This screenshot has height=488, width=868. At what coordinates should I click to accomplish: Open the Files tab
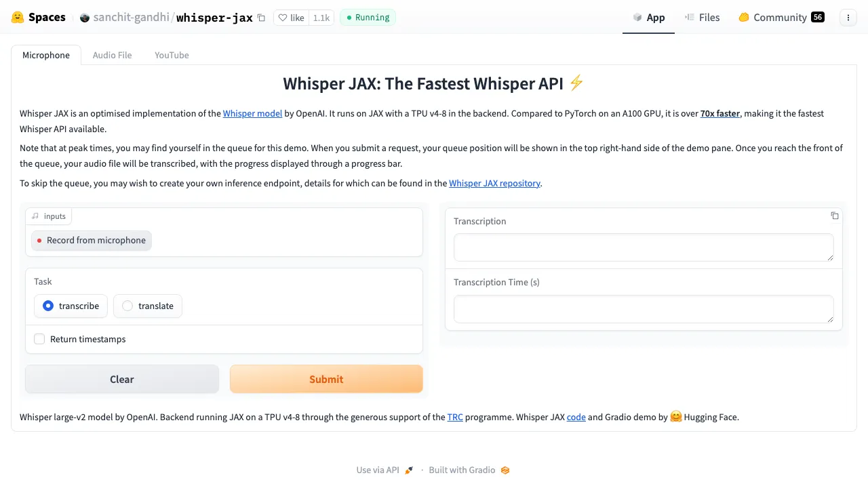[x=702, y=18]
